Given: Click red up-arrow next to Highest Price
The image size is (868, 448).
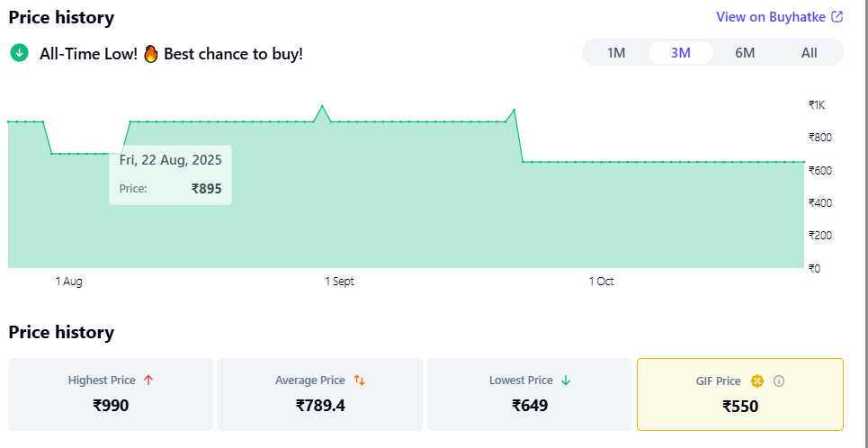Looking at the screenshot, I should [148, 381].
